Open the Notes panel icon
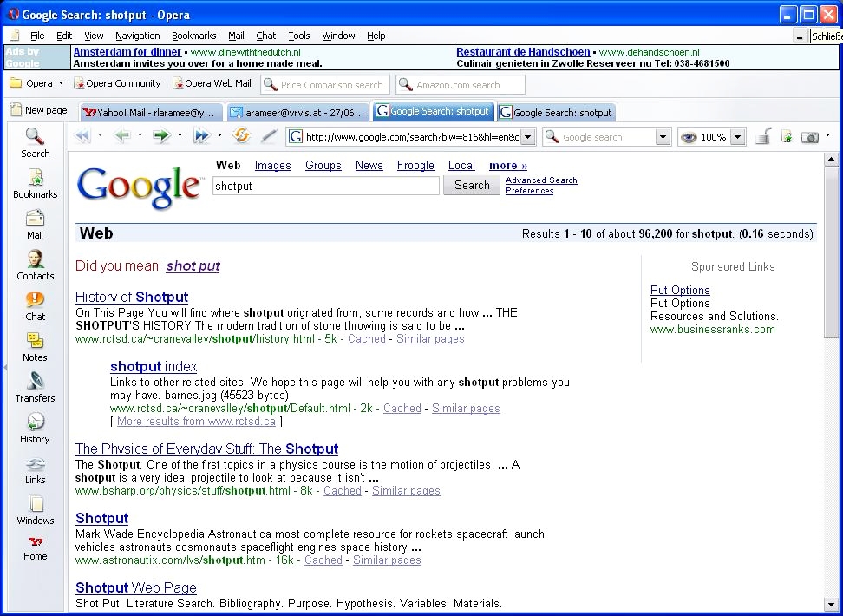Viewport: 843px width, 616px height. (x=35, y=346)
